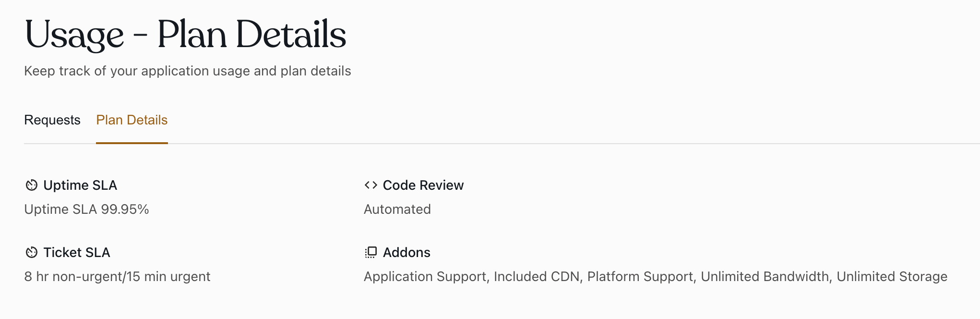Click the Automated code review value
Viewport: 980px width, 319px height.
tap(397, 209)
